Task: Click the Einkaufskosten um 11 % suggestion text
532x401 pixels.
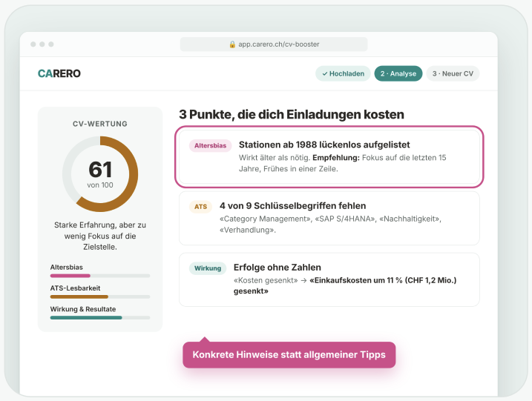Action: [345, 285]
